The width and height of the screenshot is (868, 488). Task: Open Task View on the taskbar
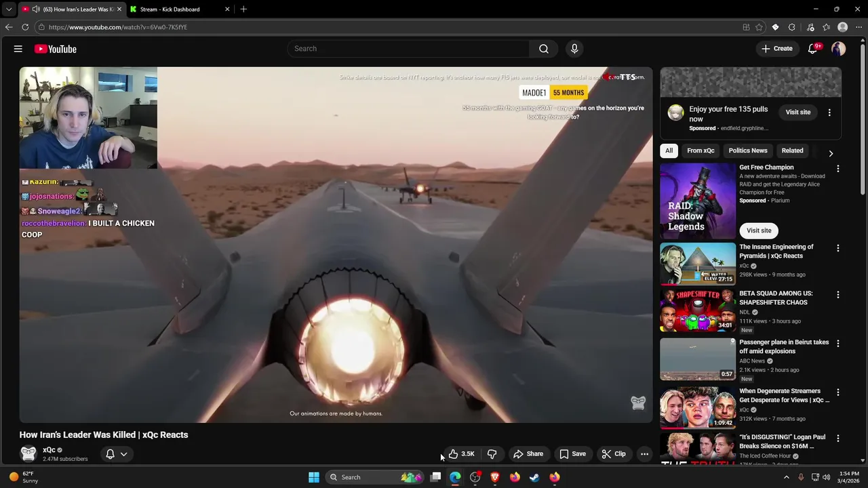(436, 477)
